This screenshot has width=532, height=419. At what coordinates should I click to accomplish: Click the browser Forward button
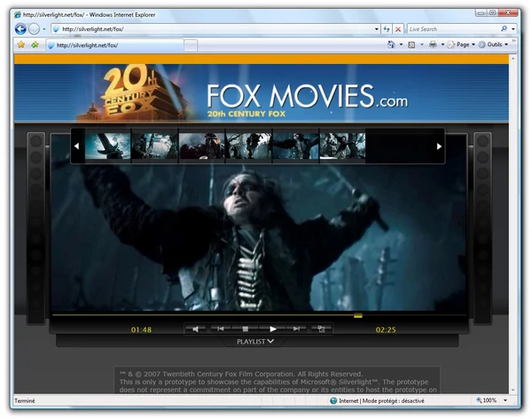point(34,29)
